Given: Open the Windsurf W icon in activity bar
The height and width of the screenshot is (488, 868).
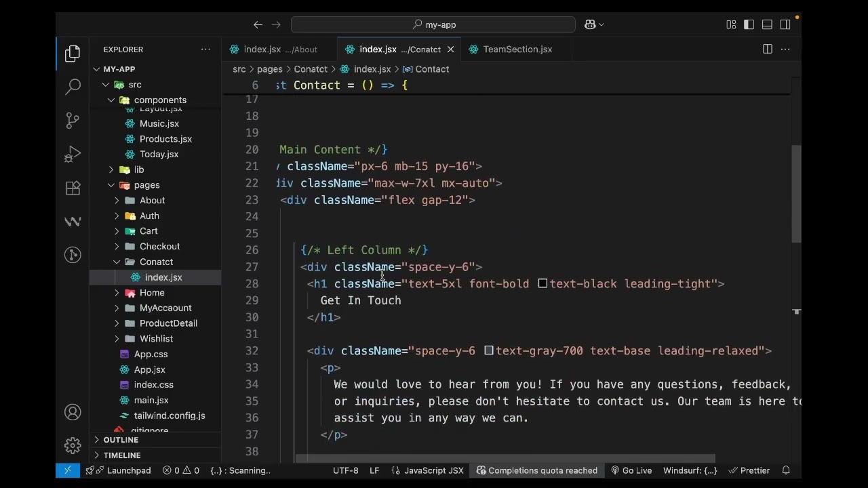Looking at the screenshot, I should 73,222.
